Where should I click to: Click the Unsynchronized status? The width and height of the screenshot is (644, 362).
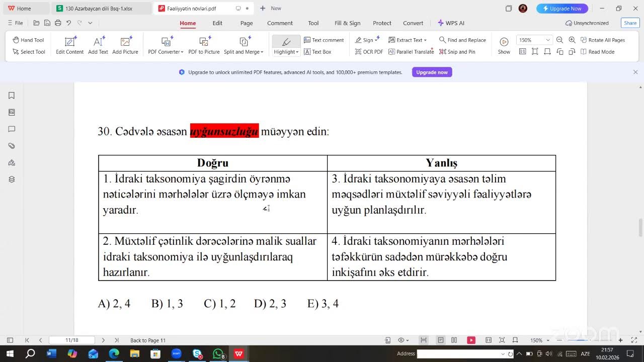587,23
